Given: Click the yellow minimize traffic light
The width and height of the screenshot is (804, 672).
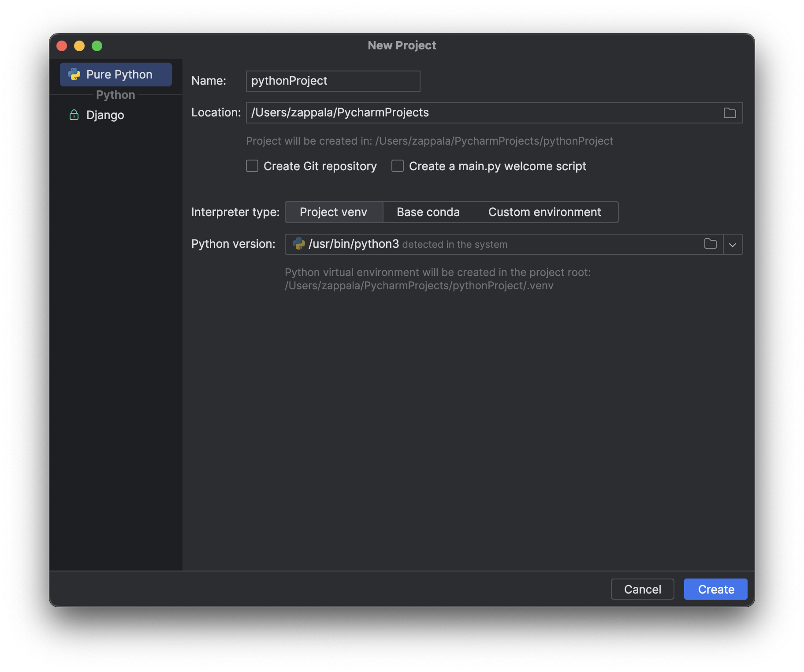Looking at the screenshot, I should (79, 46).
